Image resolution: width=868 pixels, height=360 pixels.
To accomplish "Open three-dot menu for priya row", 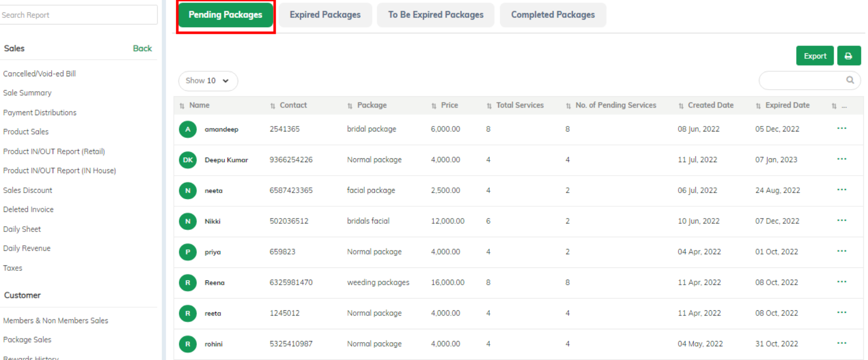I will [842, 251].
